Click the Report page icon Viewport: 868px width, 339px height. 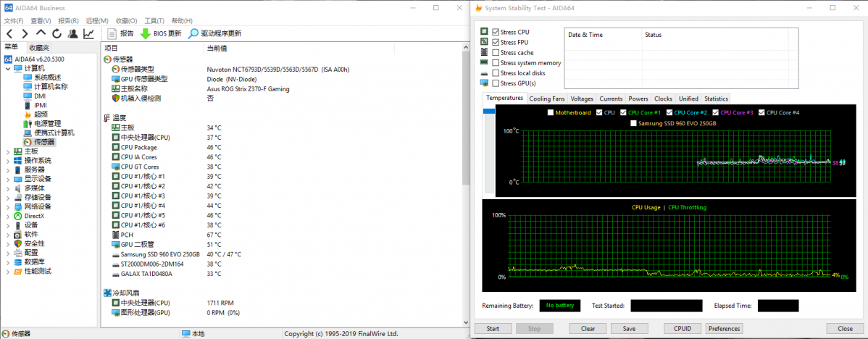(112, 33)
